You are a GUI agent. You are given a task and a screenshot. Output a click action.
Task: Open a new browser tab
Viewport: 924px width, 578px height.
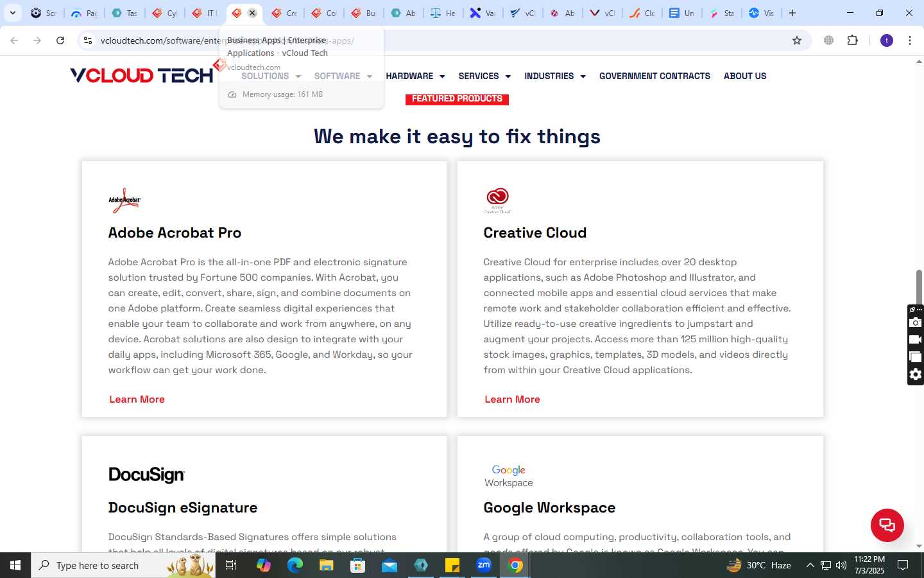pyautogui.click(x=792, y=13)
